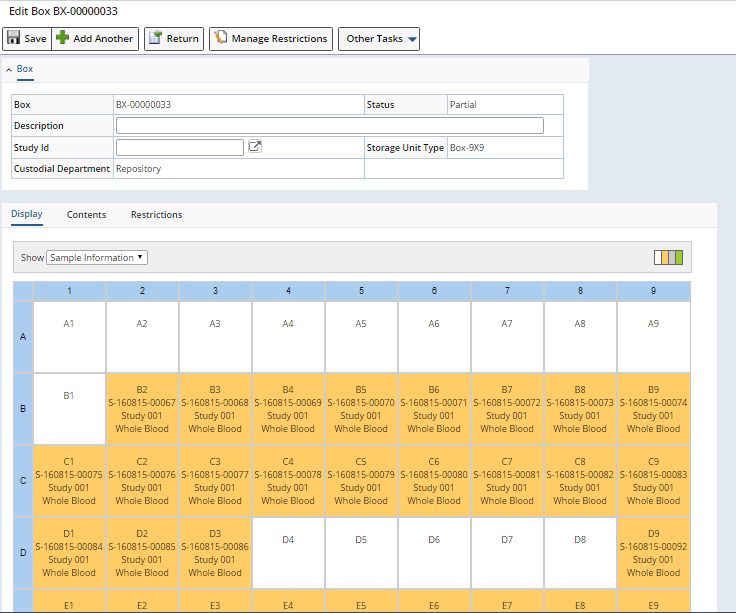The image size is (736, 613).
Task: Select empty box position A9
Action: click(x=654, y=337)
